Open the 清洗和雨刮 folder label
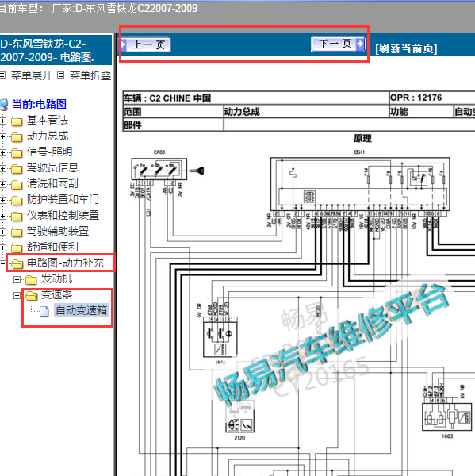Viewport: 475px width, 476px height. click(53, 183)
